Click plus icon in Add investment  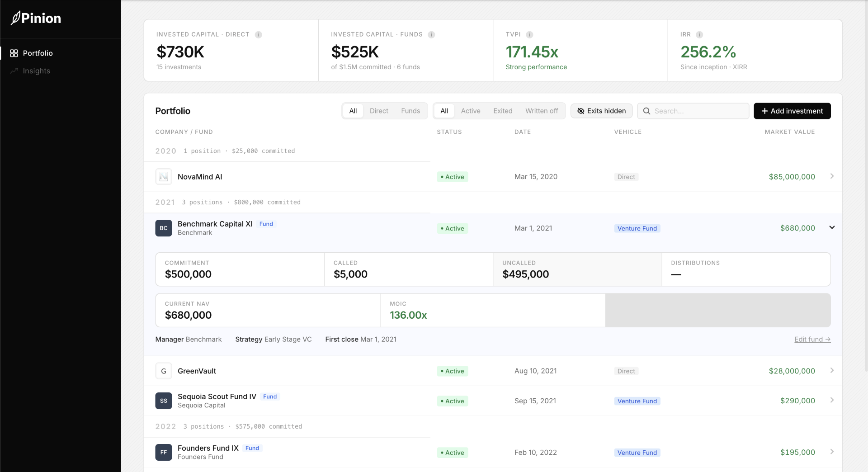pyautogui.click(x=765, y=111)
